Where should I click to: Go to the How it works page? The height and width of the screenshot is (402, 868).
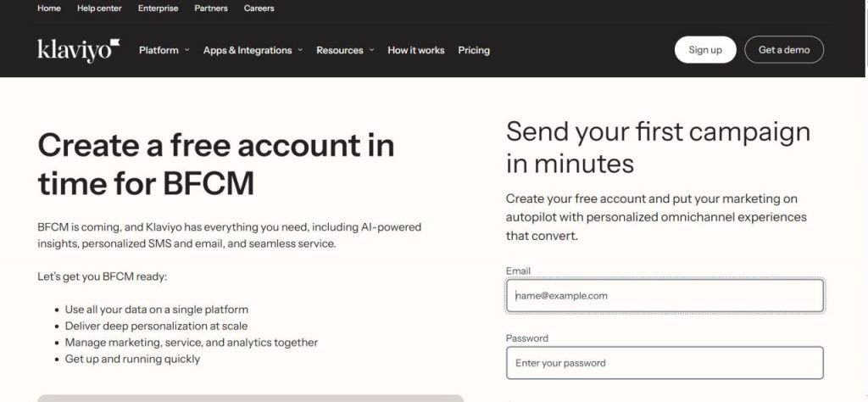click(415, 50)
